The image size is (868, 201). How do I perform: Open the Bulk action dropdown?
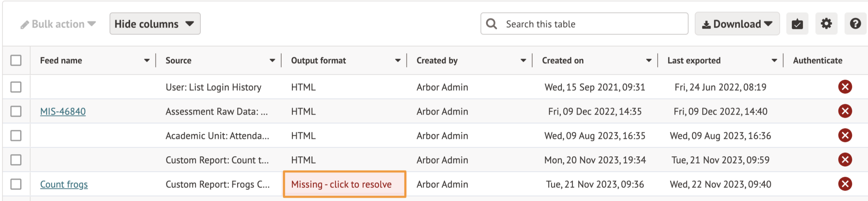[x=58, y=24]
